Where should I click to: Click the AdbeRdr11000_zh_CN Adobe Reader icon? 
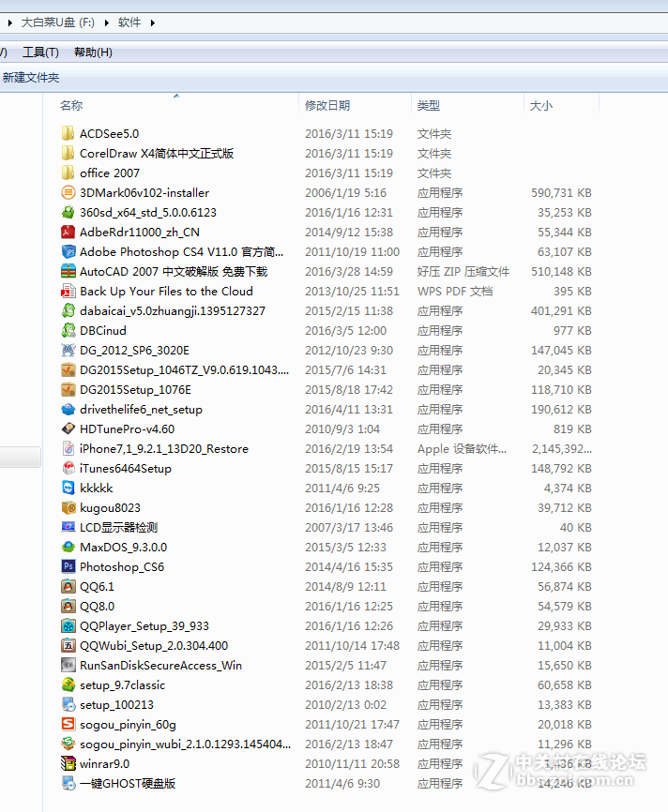click(x=68, y=232)
